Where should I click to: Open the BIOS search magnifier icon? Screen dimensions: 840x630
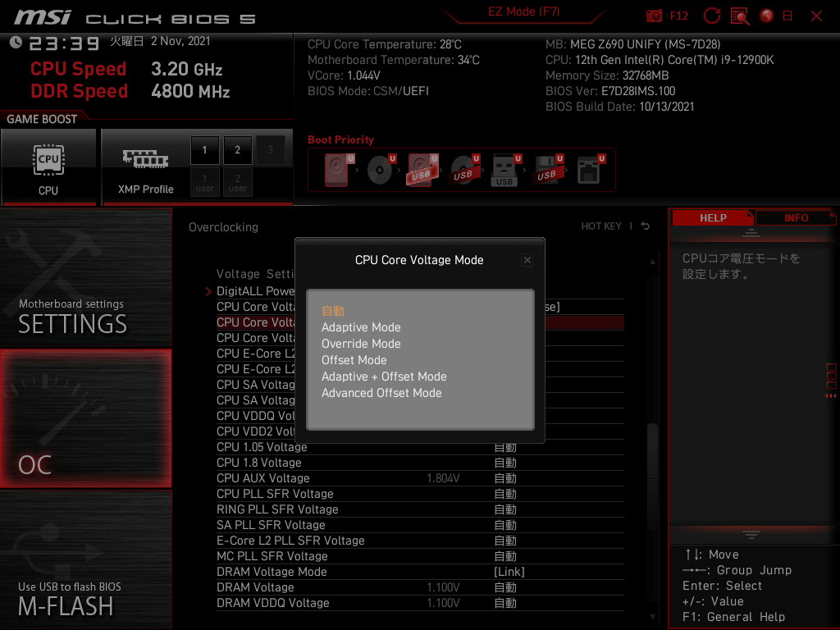740,16
